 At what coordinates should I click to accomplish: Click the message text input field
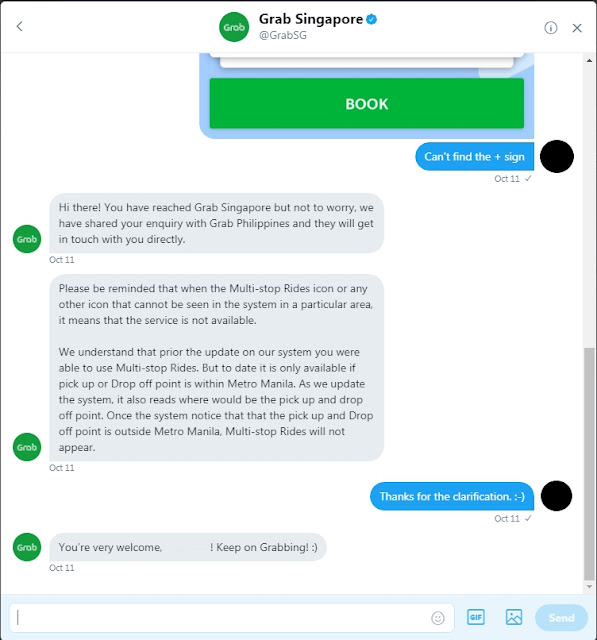point(232,618)
